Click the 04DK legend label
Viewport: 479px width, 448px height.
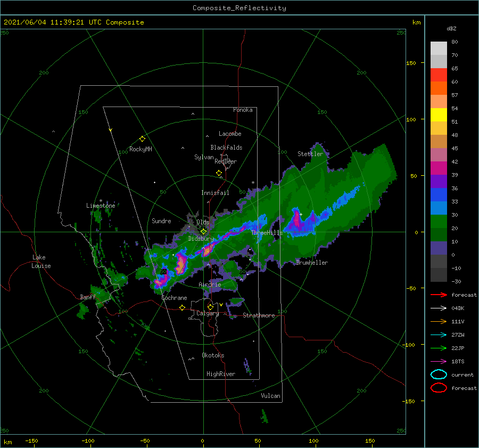point(458,308)
